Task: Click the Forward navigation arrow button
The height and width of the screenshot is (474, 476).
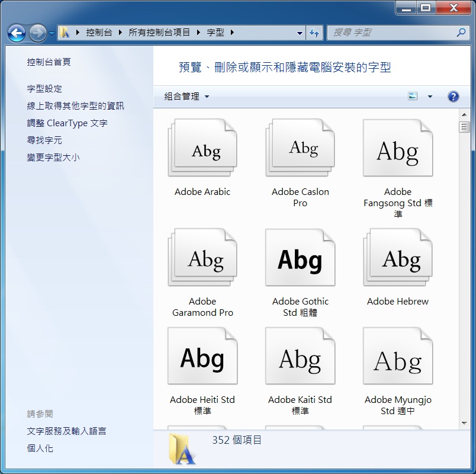Action: (38, 33)
